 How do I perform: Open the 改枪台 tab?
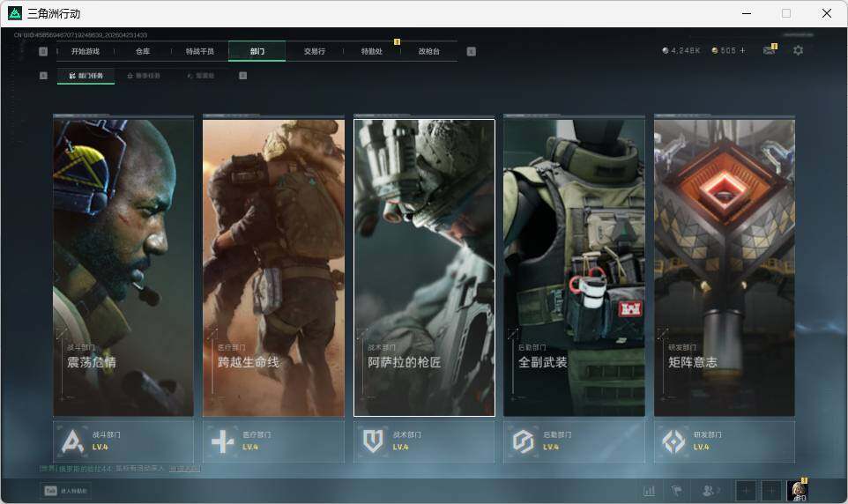pyautogui.click(x=429, y=51)
